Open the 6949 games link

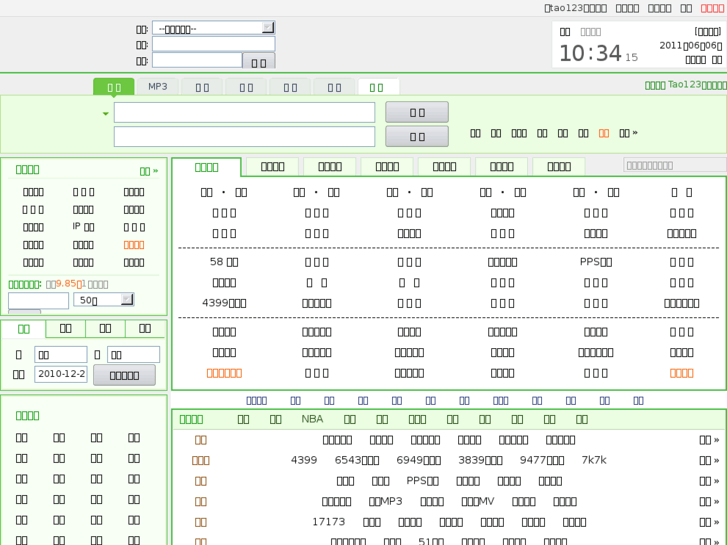pyautogui.click(x=418, y=460)
